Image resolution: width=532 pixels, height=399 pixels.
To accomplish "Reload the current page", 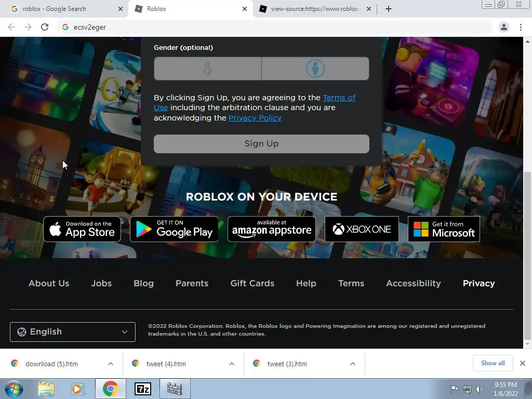I will pyautogui.click(x=45, y=27).
